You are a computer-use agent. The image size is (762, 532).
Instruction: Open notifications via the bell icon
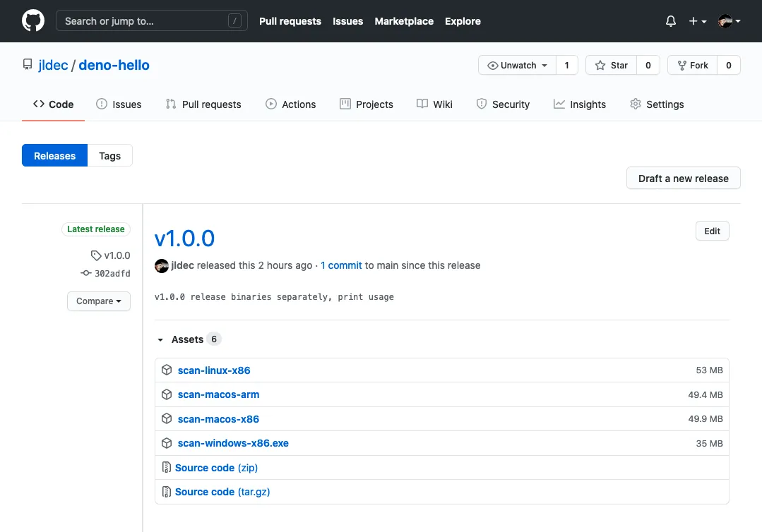coord(669,21)
